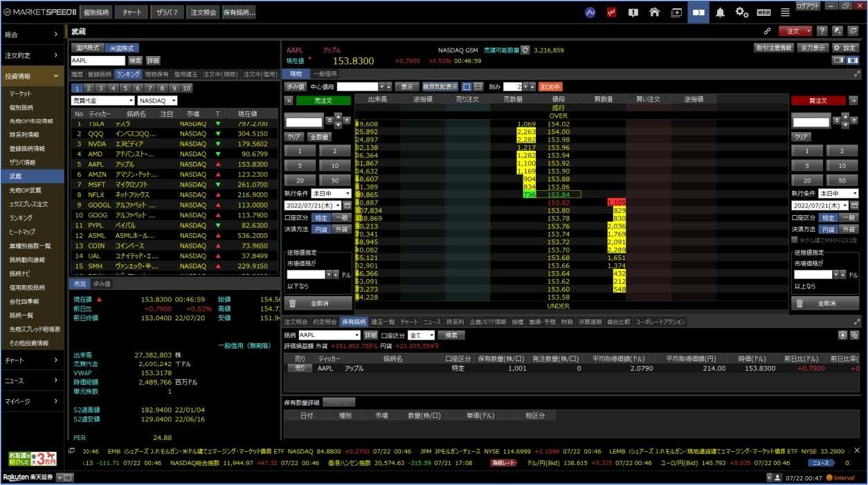Select 外貨 settlement on sell side
Image resolution: width=868 pixels, height=485 pixels.
coord(341,229)
